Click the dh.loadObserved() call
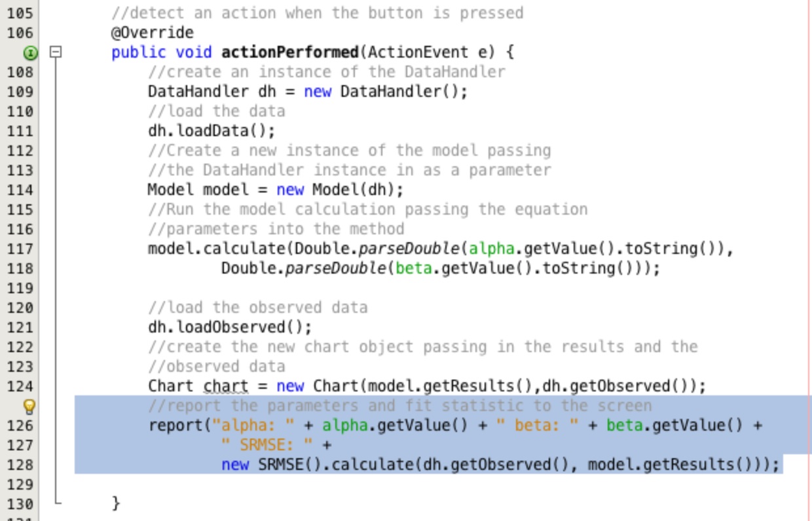This screenshot has height=521, width=812. tap(226, 327)
